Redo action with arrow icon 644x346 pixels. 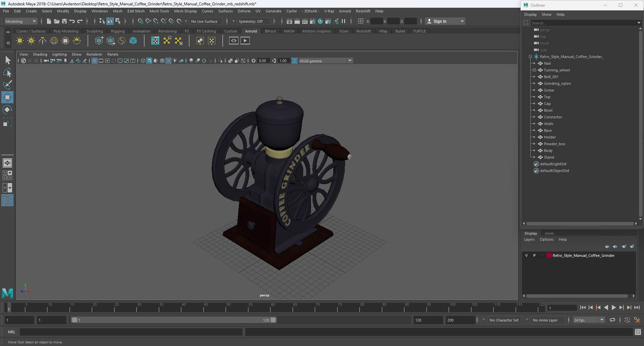click(80, 21)
